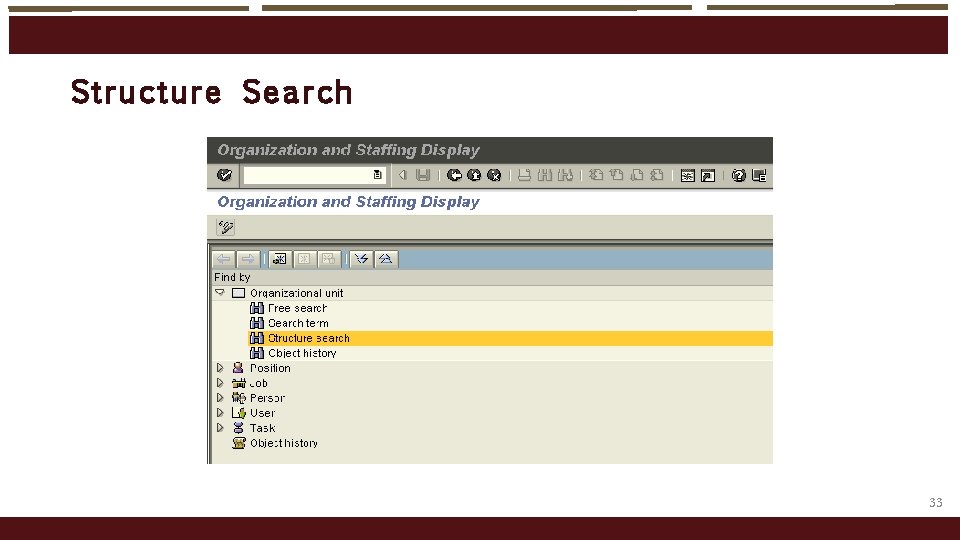Open Object history under Organizational unit

tap(302, 353)
